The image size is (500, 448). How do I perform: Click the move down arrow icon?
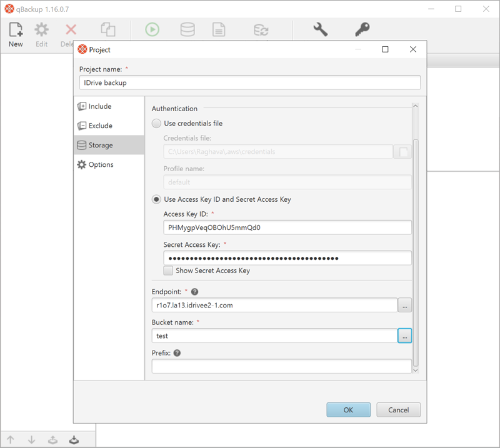point(31,440)
